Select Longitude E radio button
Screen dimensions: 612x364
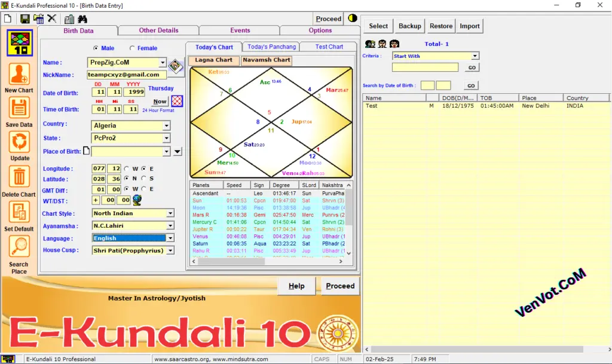(x=144, y=169)
